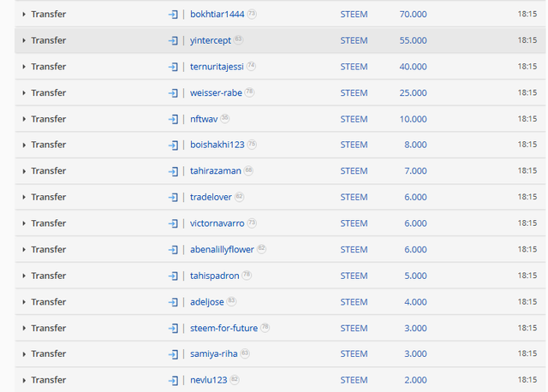
Task: Open the boishakhi123 account link
Action: [x=217, y=145]
